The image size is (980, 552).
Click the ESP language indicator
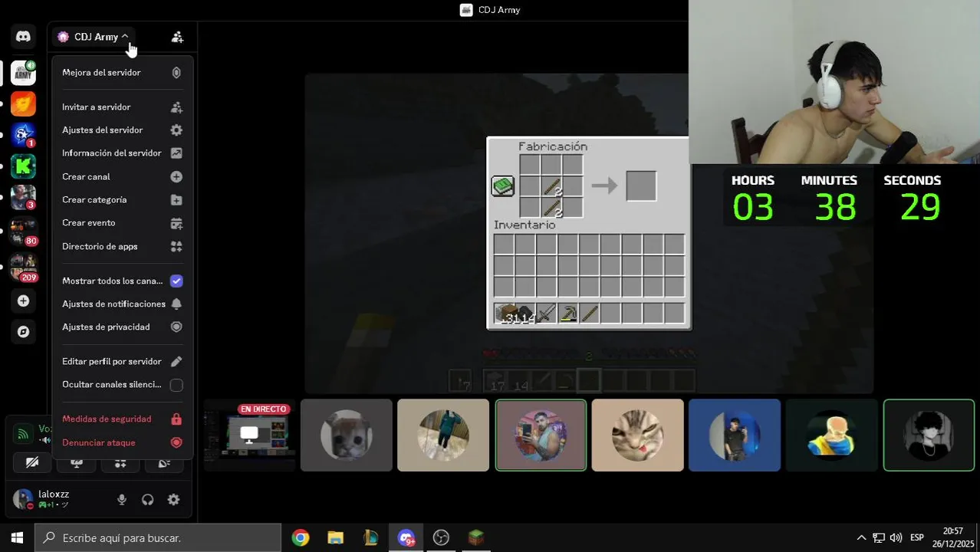click(x=917, y=537)
